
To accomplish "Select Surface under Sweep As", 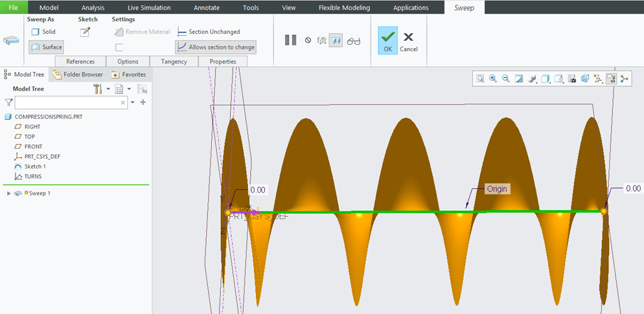I will (x=46, y=47).
